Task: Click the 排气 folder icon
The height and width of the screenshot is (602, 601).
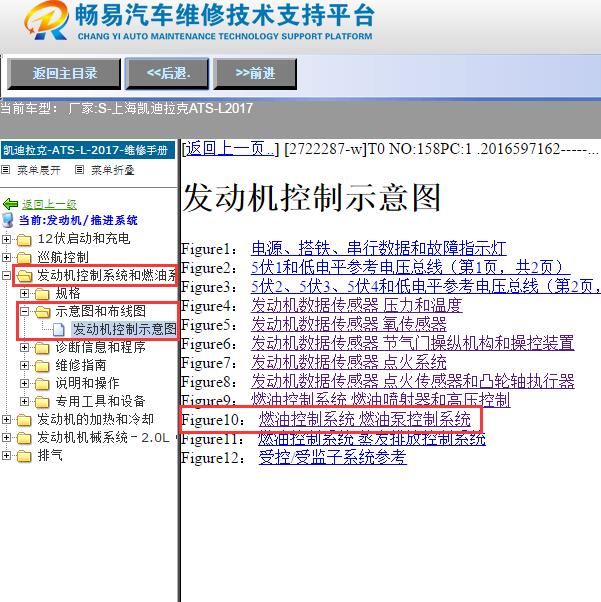Action: (24, 456)
